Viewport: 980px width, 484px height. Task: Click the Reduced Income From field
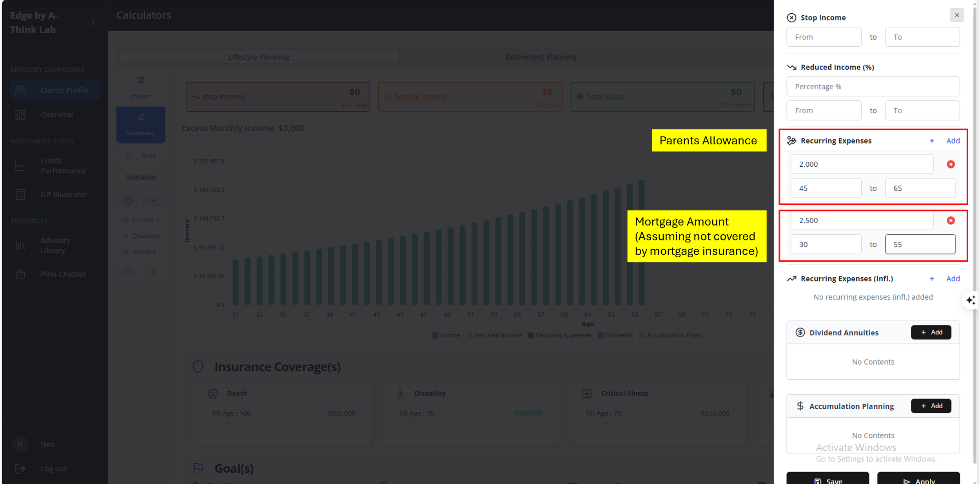824,111
